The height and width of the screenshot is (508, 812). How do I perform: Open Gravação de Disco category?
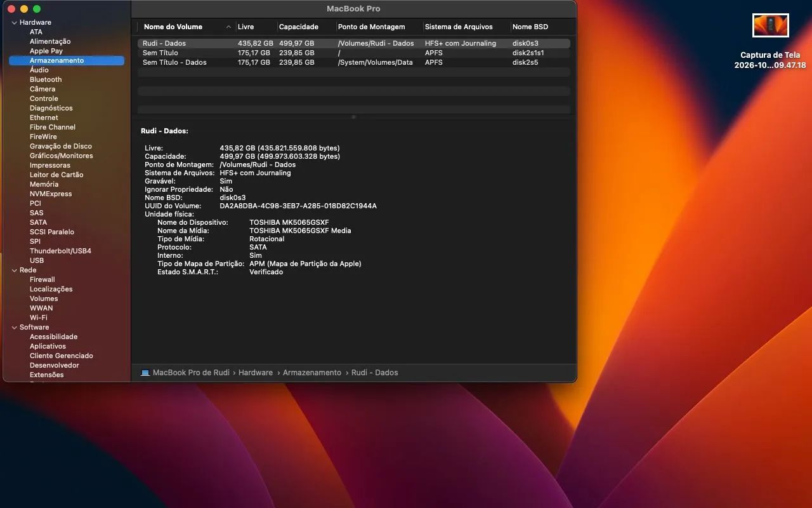coord(61,146)
